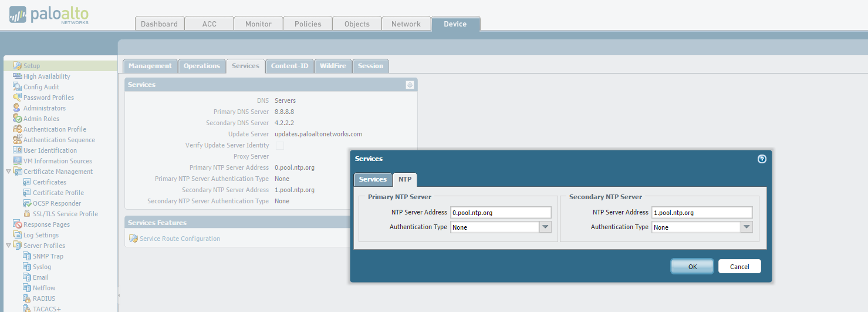The width and height of the screenshot is (868, 312).
Task: Open Response Pages in the sidebar
Action: click(x=46, y=224)
